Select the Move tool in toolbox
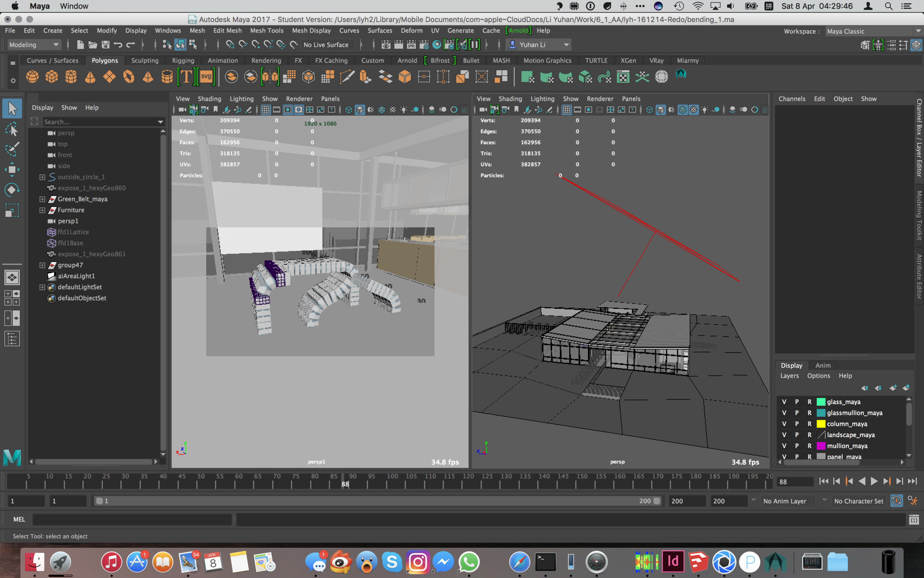The height and width of the screenshot is (578, 924). pos(12,169)
